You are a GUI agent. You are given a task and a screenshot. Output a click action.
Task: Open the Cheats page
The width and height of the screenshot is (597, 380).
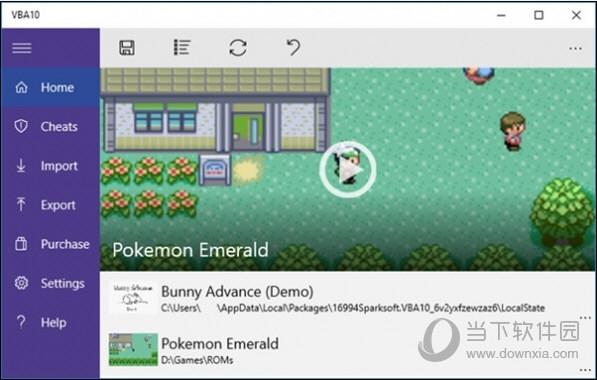(x=51, y=127)
